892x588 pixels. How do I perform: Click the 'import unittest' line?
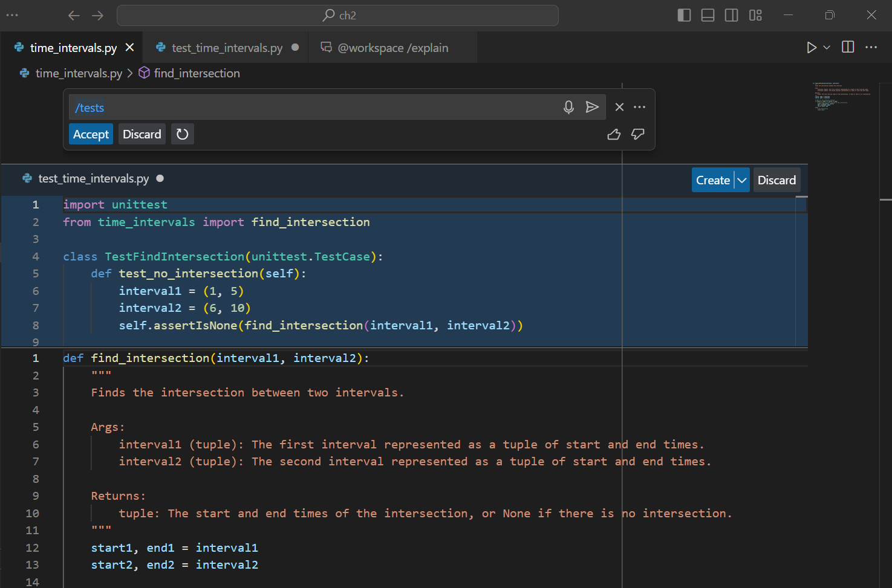pos(115,205)
